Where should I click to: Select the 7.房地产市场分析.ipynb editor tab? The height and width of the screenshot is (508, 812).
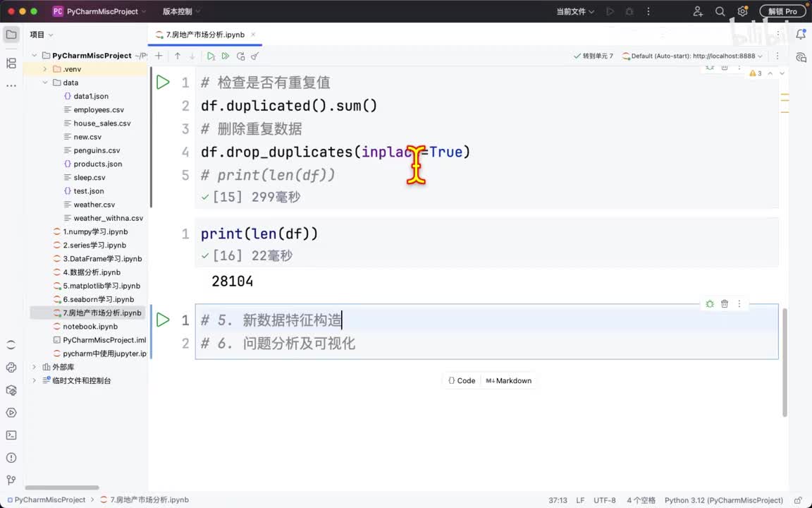pos(205,35)
